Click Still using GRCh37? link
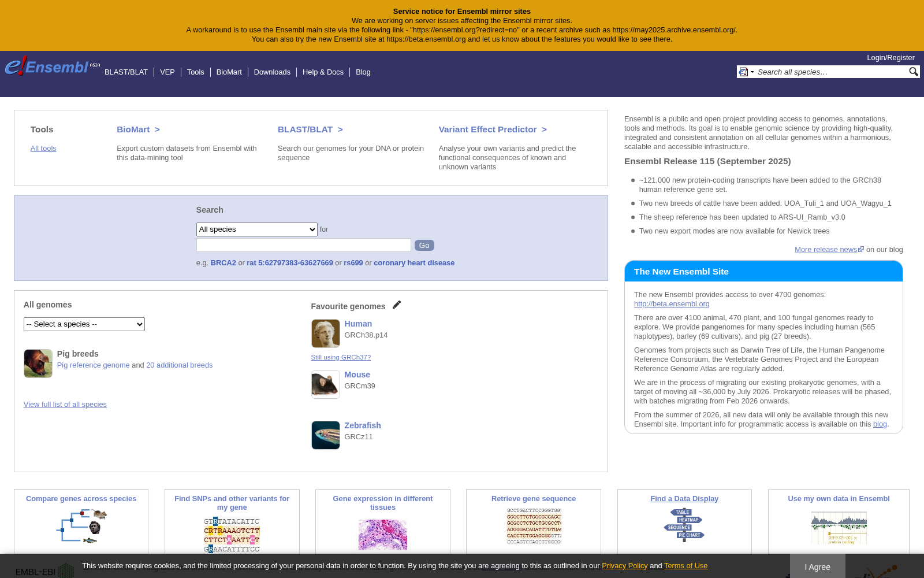924x578 pixels. [341, 357]
